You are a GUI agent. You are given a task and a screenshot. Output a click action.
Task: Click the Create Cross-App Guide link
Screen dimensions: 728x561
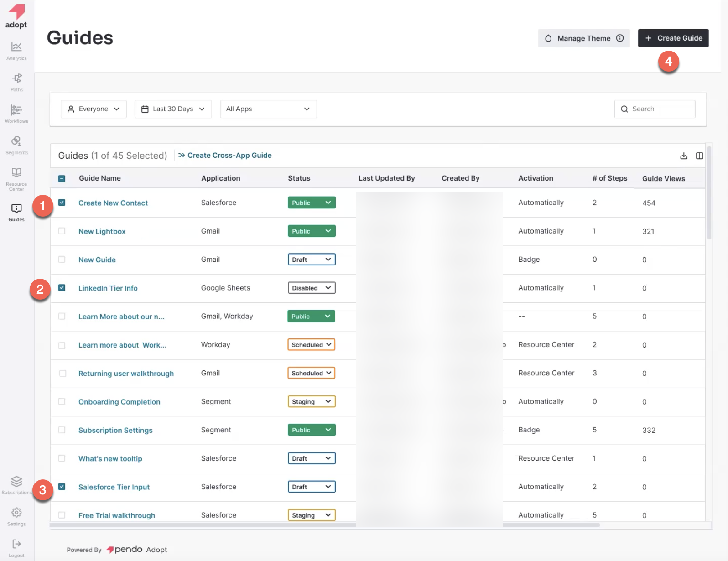coord(225,156)
